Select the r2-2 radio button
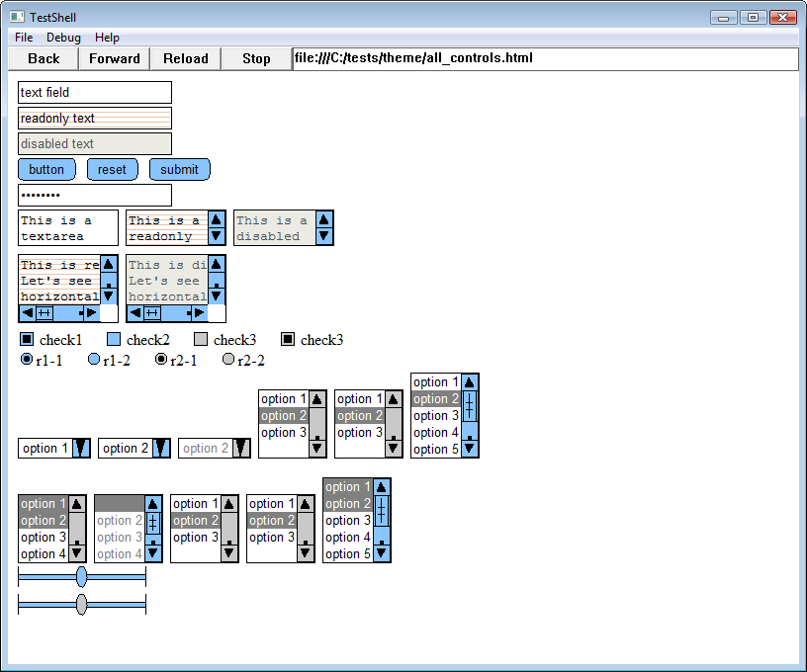The width and height of the screenshot is (807, 672). click(x=228, y=360)
